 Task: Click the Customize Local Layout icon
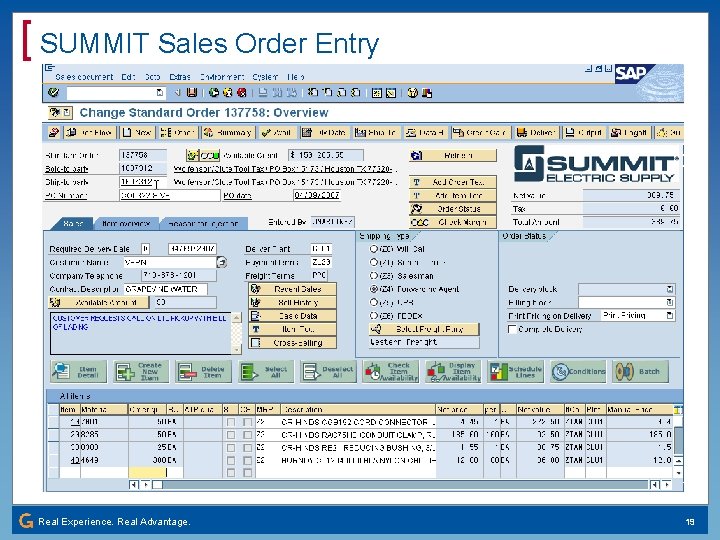tap(427, 93)
